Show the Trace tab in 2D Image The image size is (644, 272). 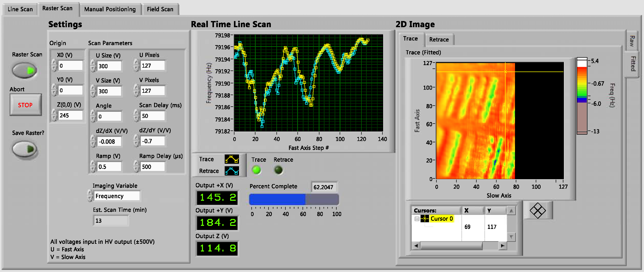pyautogui.click(x=411, y=39)
